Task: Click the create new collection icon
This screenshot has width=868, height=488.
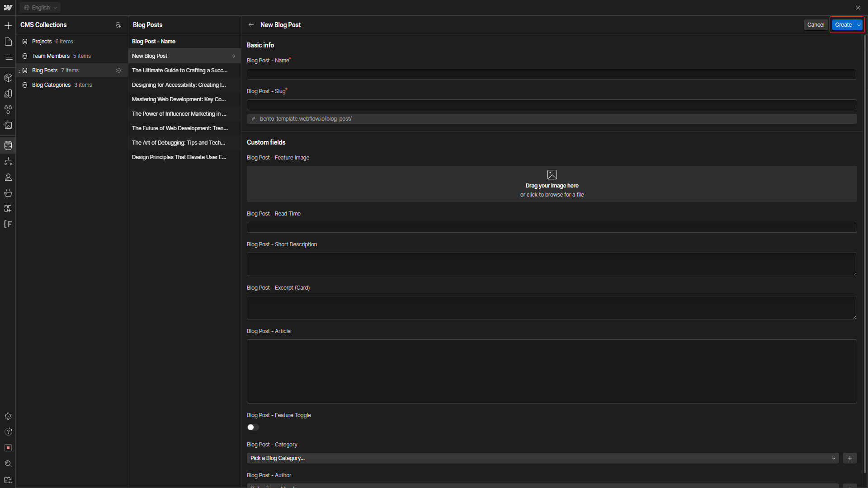Action: tap(118, 25)
